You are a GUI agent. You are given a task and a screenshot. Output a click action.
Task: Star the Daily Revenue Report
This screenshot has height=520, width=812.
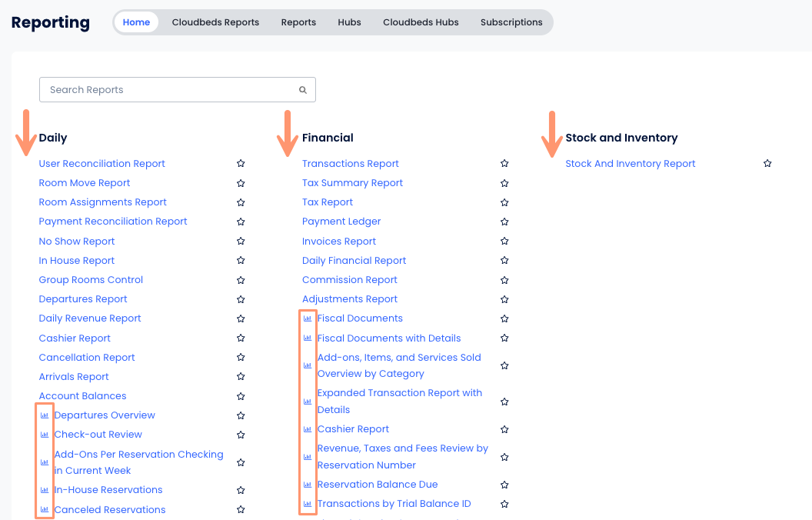click(x=241, y=318)
